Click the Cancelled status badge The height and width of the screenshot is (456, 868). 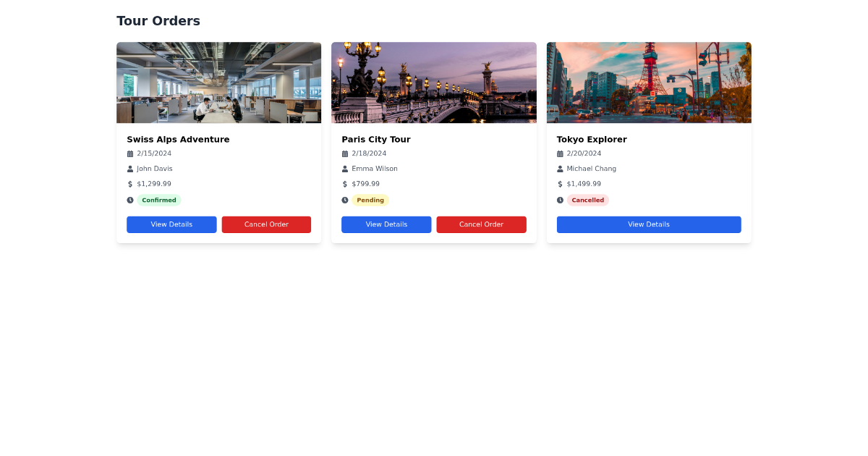tap(588, 200)
